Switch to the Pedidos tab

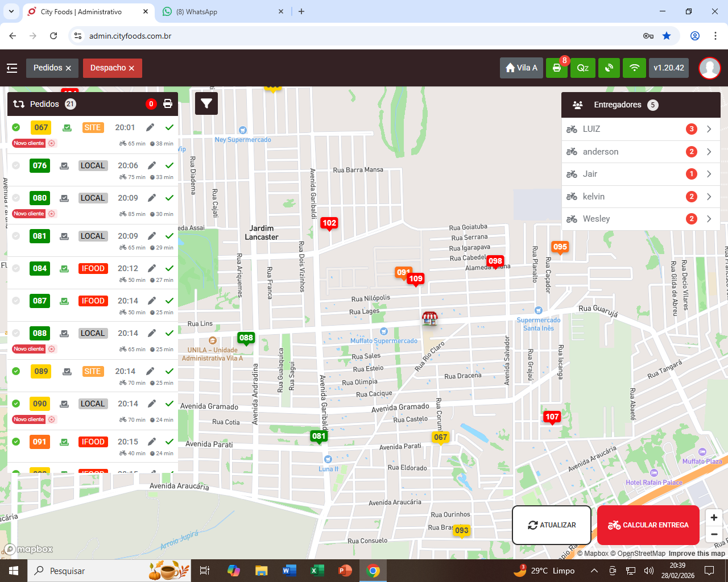47,68
